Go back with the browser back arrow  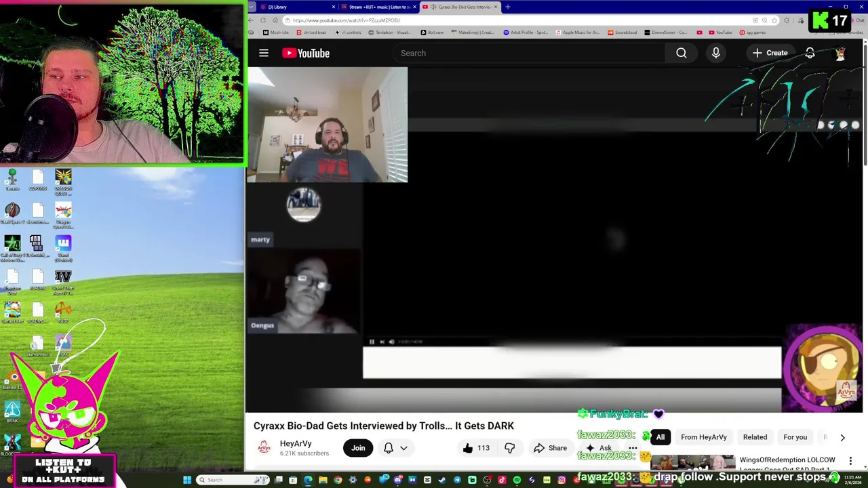252,20
